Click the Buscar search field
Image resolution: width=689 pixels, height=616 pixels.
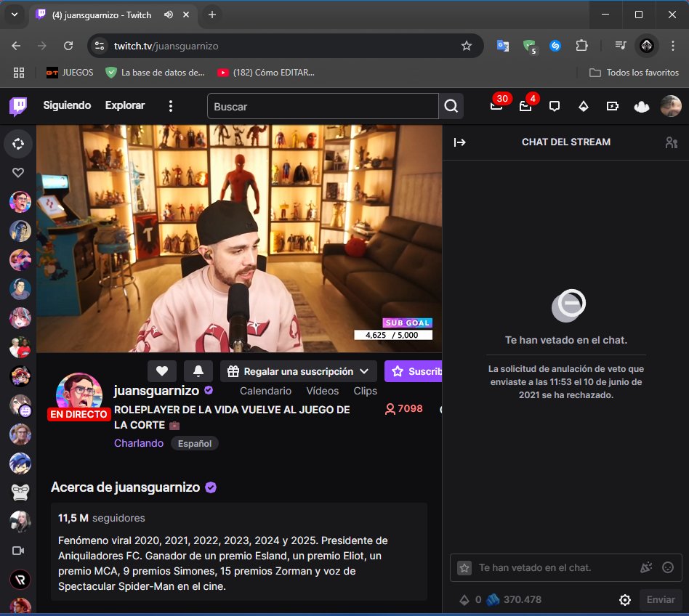coord(323,106)
